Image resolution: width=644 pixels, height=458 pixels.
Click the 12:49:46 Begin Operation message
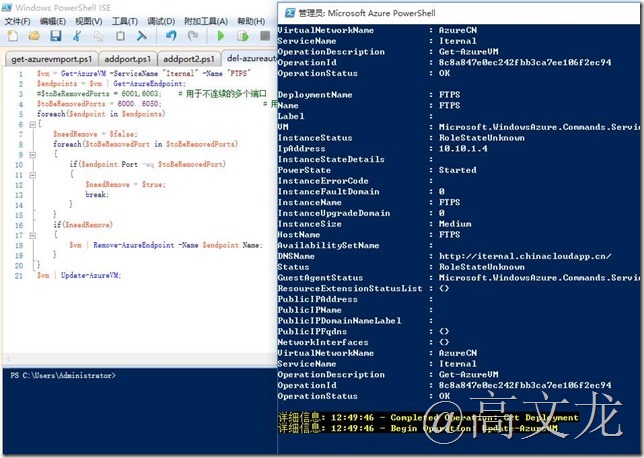coord(418,428)
